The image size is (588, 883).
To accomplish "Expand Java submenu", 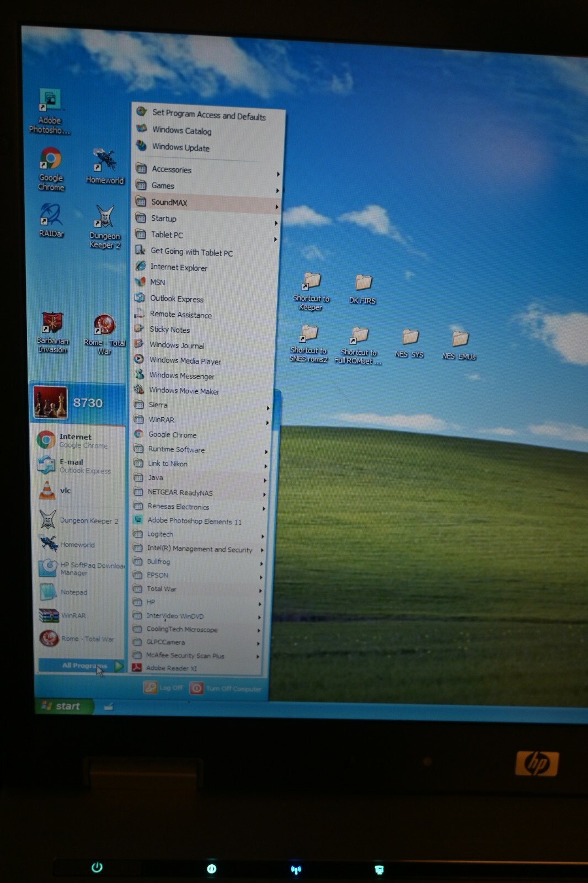I will (x=200, y=478).
